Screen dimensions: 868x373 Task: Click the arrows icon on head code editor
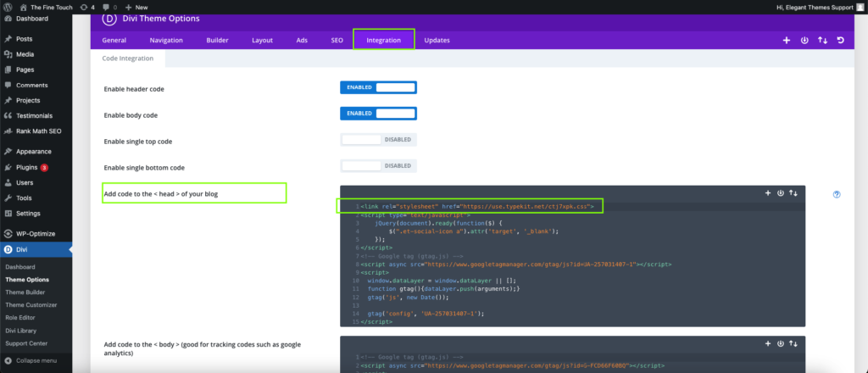pyautogui.click(x=793, y=193)
